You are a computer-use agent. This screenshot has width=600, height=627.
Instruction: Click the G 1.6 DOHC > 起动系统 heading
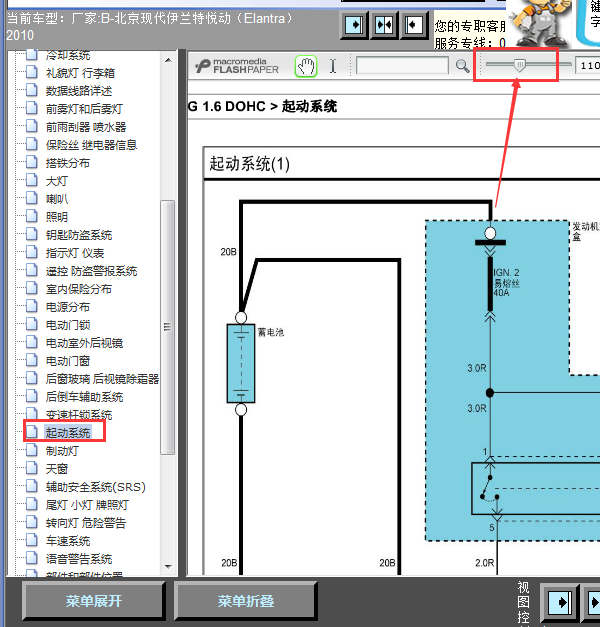(262, 107)
